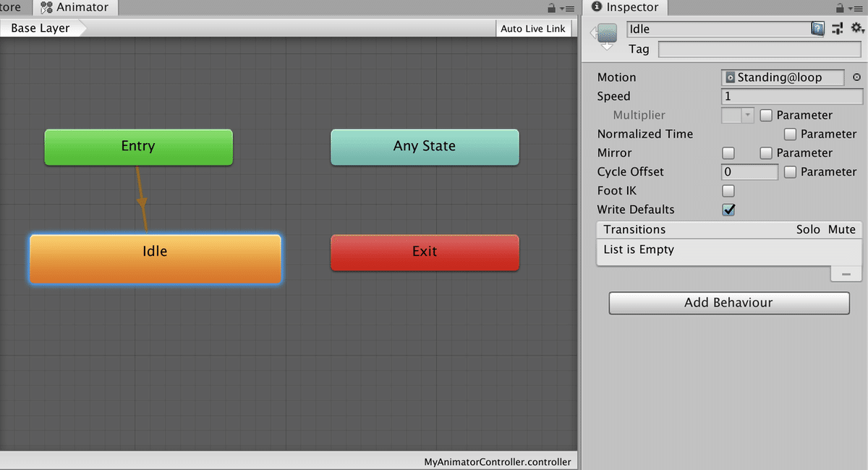
Task: Open the Multiplier parameter dropdown
Action: pos(738,115)
